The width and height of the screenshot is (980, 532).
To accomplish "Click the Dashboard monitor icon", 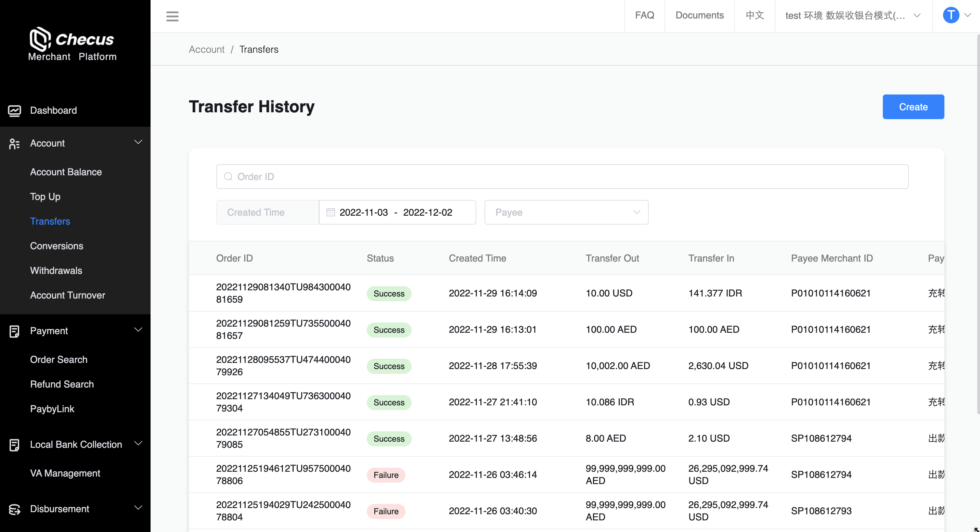I will pyautogui.click(x=14, y=111).
